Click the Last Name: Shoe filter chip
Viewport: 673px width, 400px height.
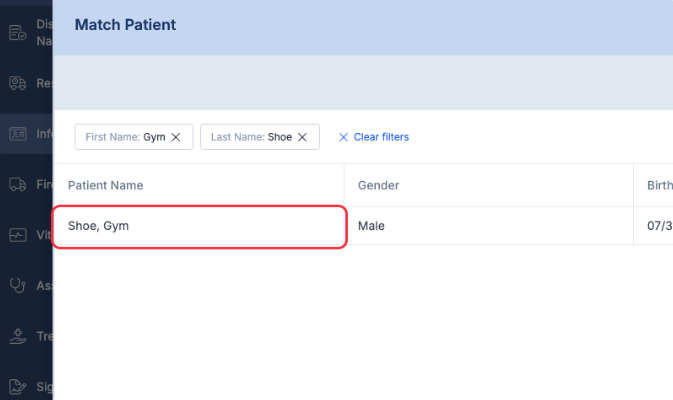point(251,137)
